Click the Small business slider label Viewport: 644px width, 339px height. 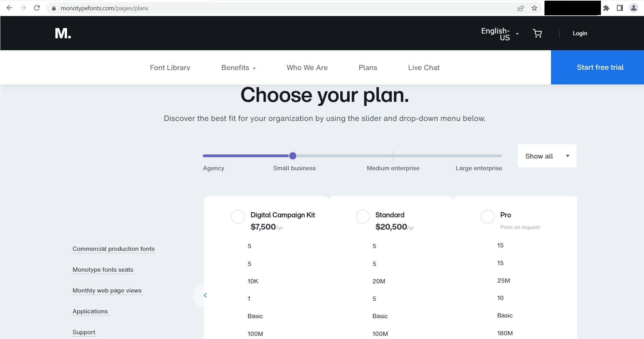coord(294,168)
